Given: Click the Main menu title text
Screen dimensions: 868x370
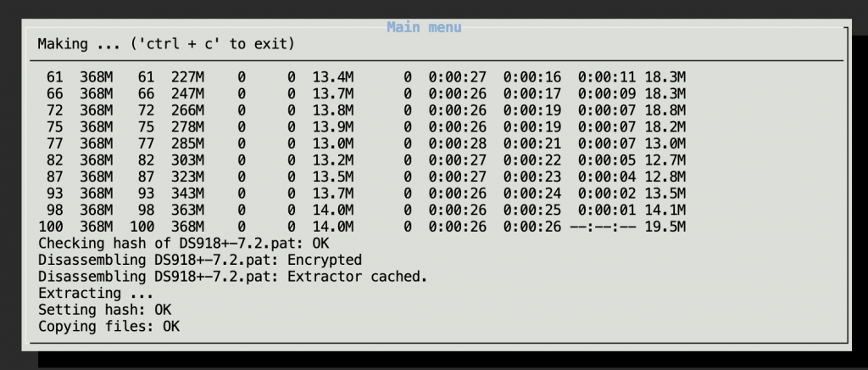Looking at the screenshot, I should tap(424, 27).
